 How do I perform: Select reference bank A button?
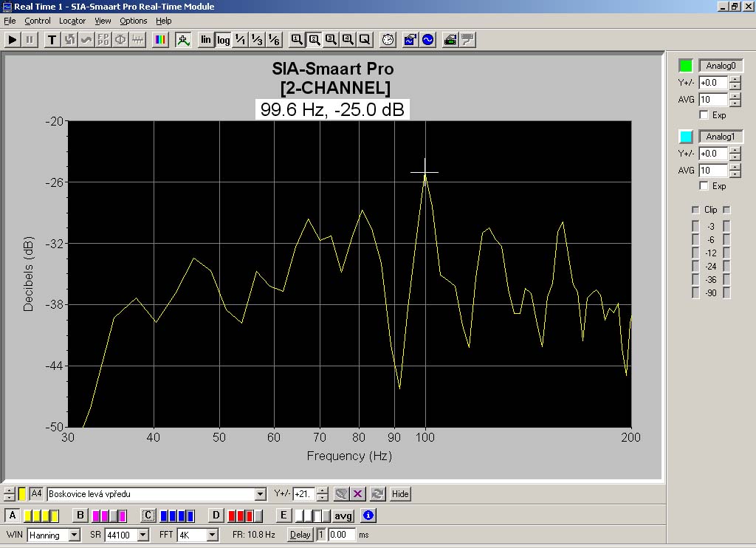pos(13,516)
